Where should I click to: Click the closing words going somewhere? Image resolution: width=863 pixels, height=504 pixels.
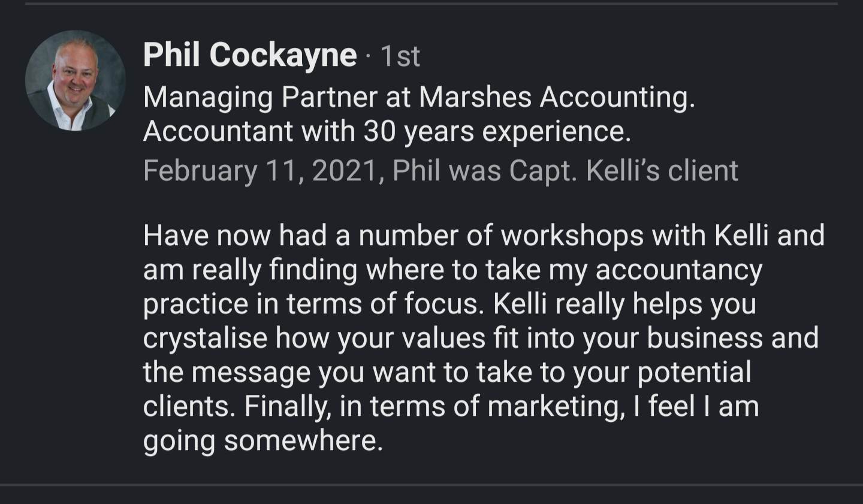(x=262, y=442)
